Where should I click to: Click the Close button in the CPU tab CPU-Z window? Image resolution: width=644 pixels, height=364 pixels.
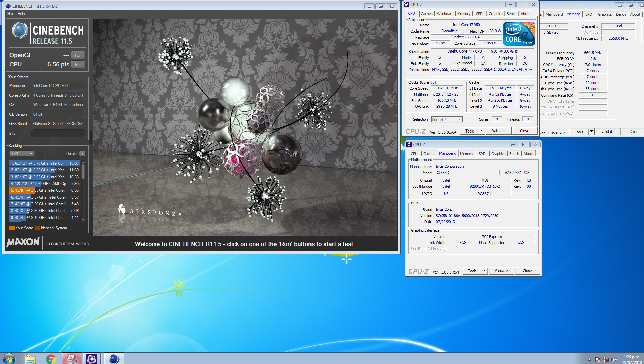(524, 131)
